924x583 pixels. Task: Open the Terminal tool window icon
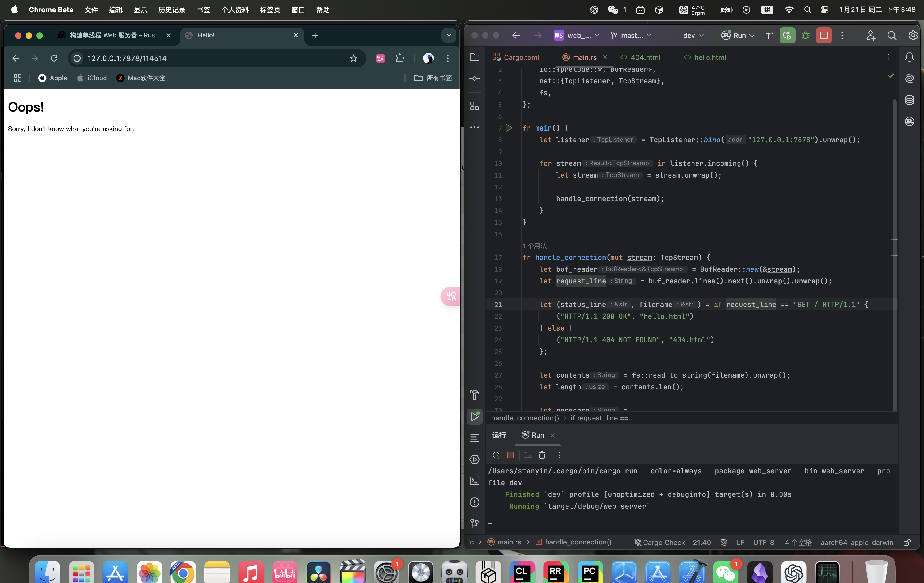click(x=474, y=481)
